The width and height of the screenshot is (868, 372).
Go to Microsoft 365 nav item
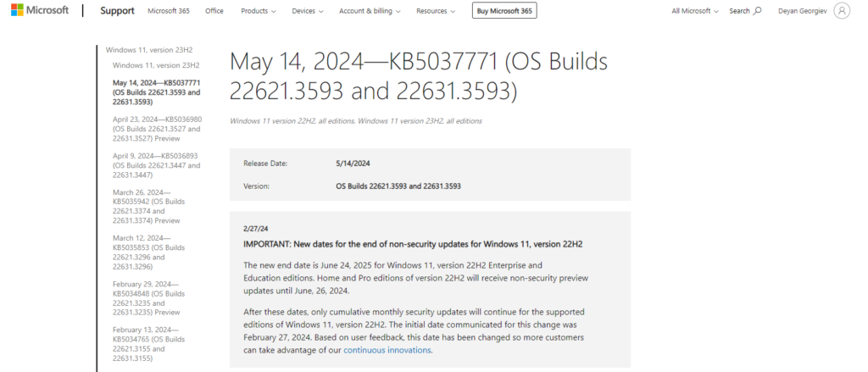pyautogui.click(x=168, y=11)
